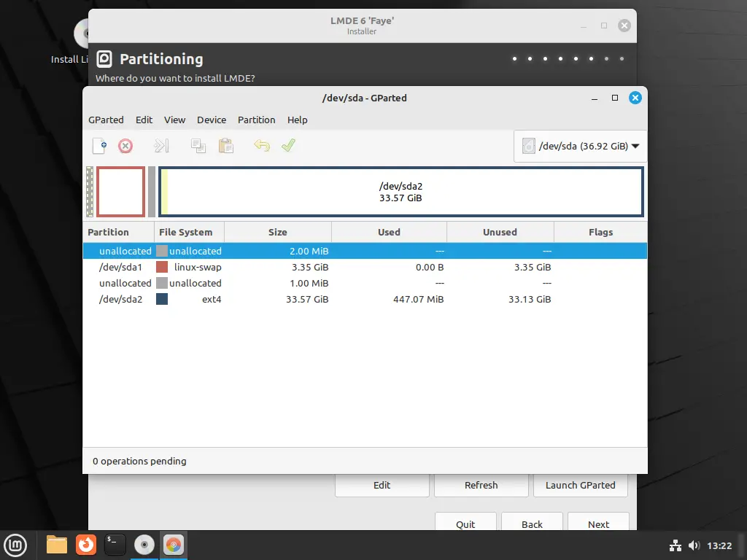
Task: Click the Size column header
Action: pyautogui.click(x=278, y=233)
